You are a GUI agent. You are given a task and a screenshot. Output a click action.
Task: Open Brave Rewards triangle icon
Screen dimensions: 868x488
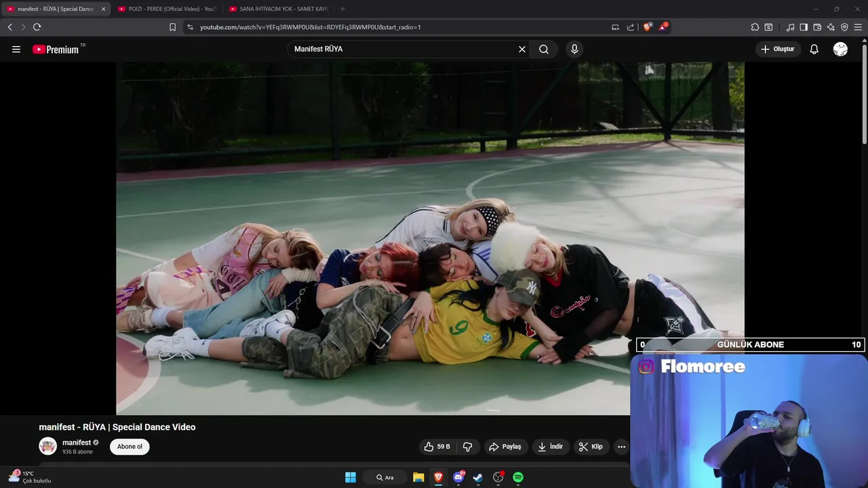(663, 27)
